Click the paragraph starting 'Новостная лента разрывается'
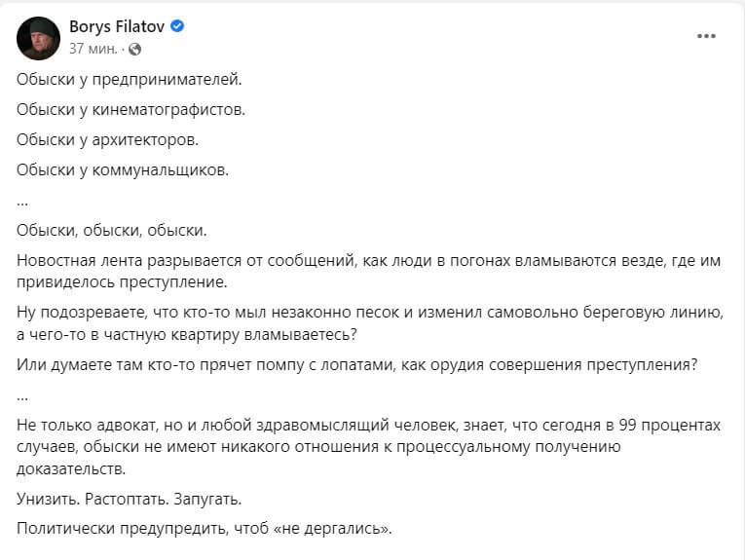This screenshot has height=560, width=745. coord(368,271)
